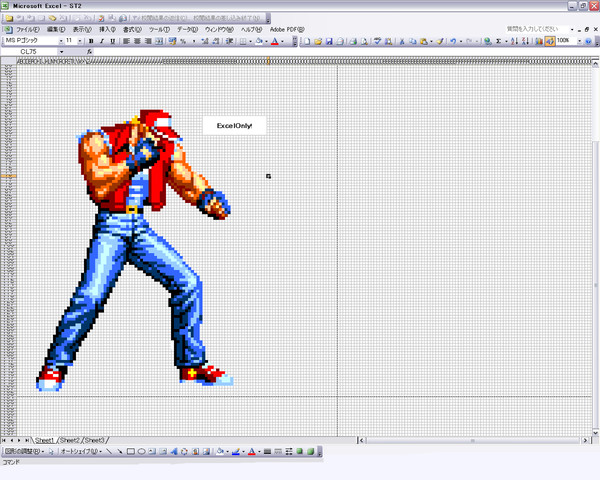The height and width of the screenshot is (480, 600).
Task: Open the borders dropdown arrow
Action: [250, 41]
